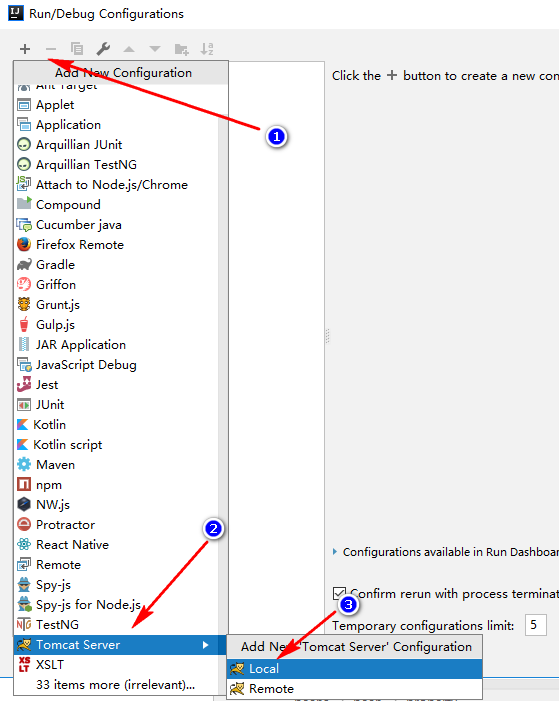Click the Temporary configurations limit field
This screenshot has width=559, height=701.
[535, 625]
